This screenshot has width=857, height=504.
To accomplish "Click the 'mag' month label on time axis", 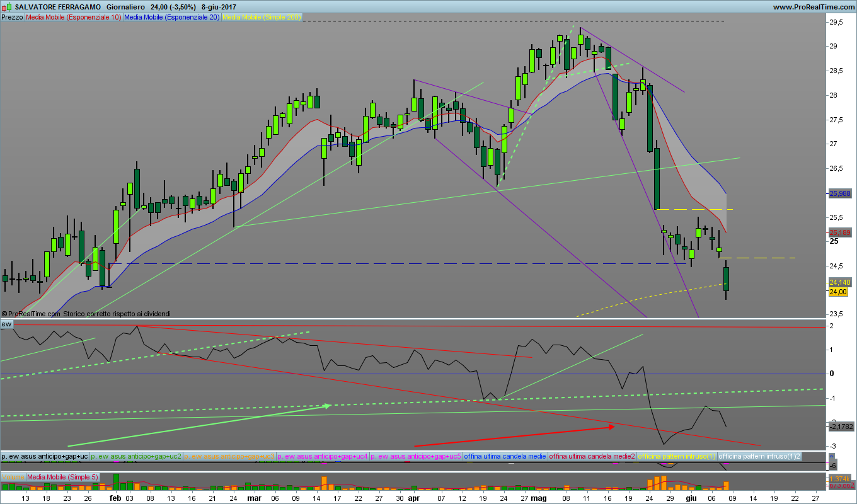I will coord(538,498).
